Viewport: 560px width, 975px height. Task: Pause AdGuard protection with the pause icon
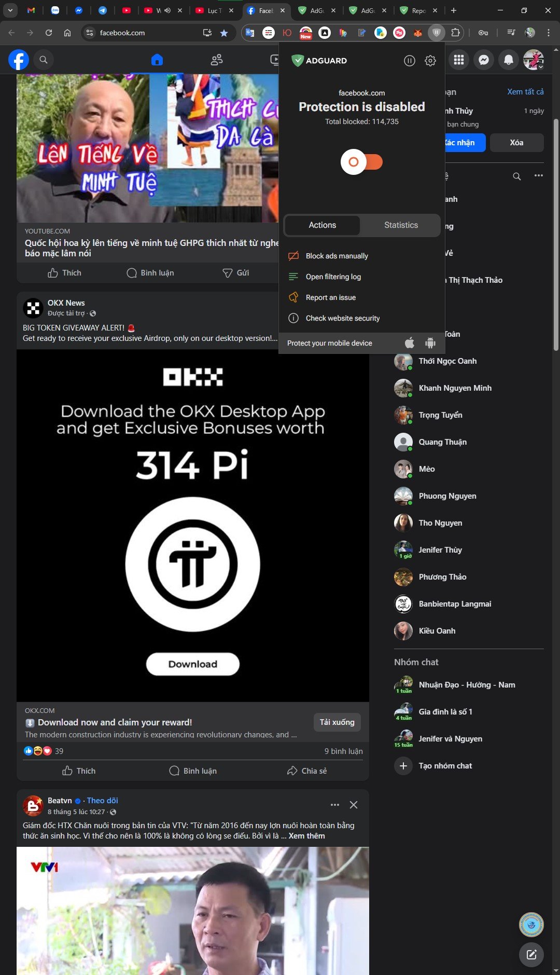pyautogui.click(x=410, y=61)
